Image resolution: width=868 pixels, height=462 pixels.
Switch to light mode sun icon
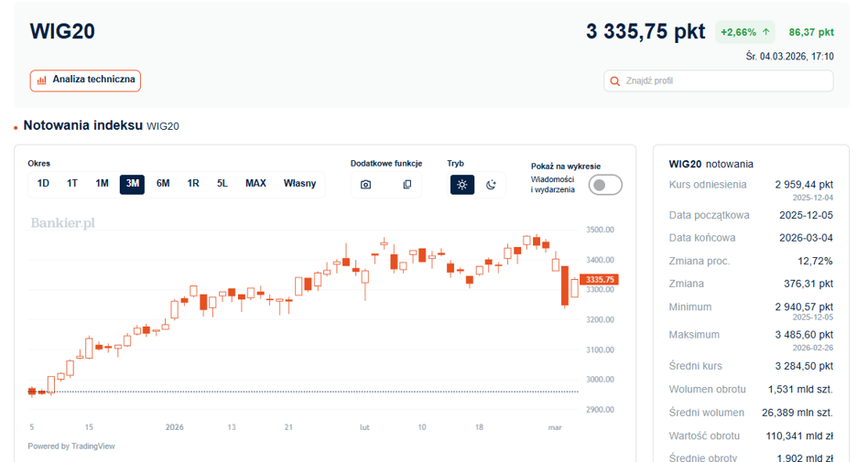click(462, 185)
